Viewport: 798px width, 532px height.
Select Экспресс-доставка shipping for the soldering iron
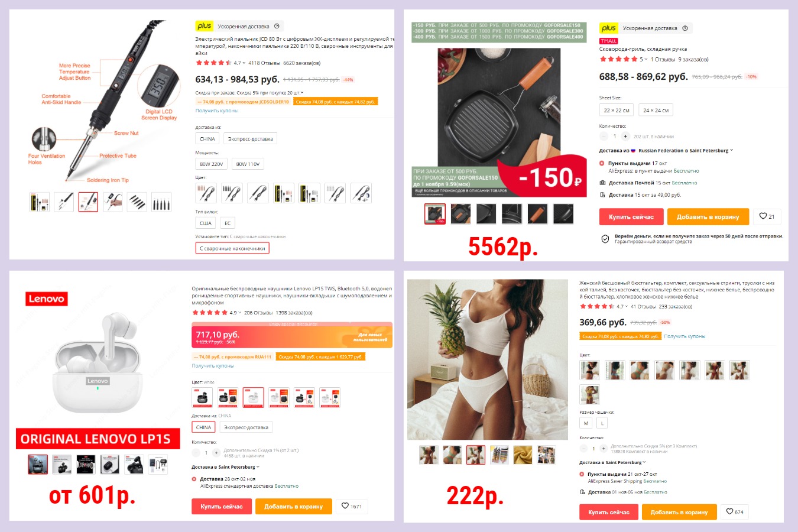pyautogui.click(x=251, y=139)
